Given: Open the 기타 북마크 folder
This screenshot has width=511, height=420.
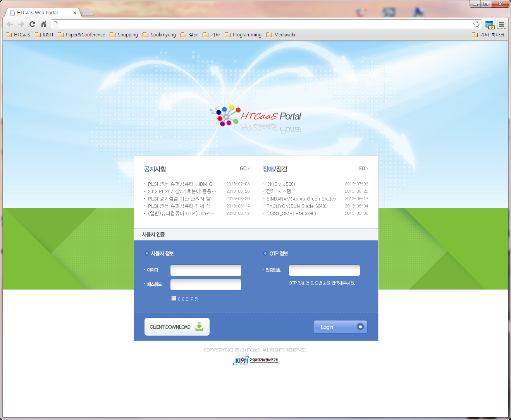Looking at the screenshot, I should point(488,35).
